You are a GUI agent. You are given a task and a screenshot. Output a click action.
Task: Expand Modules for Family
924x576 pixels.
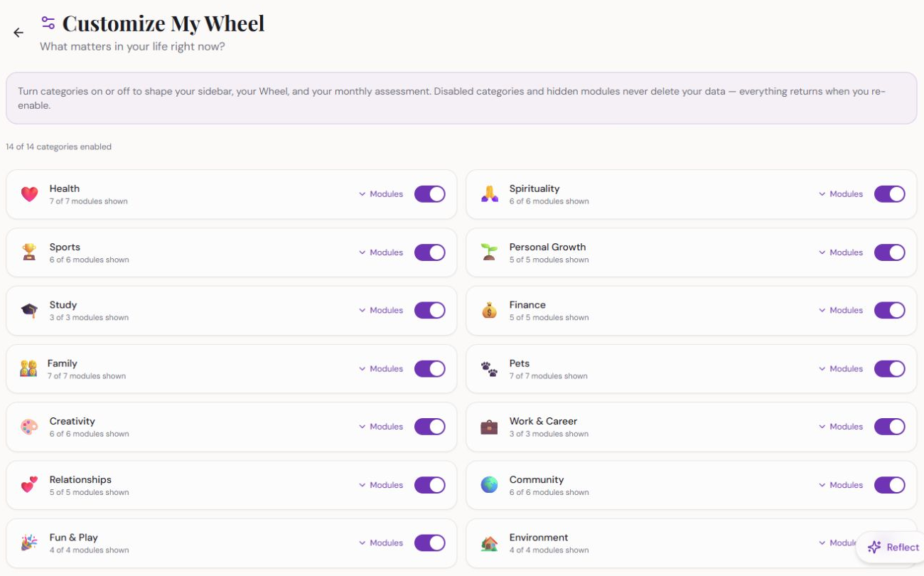pos(381,368)
